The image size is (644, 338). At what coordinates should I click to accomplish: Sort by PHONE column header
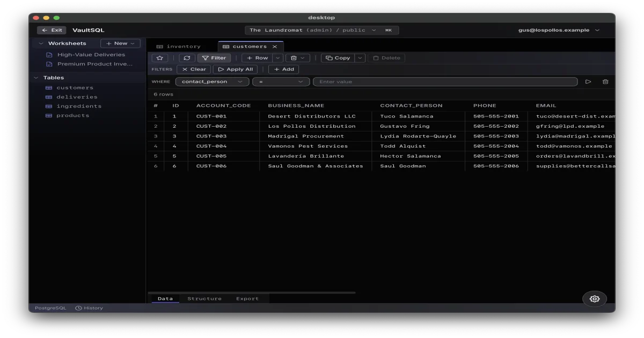(485, 106)
